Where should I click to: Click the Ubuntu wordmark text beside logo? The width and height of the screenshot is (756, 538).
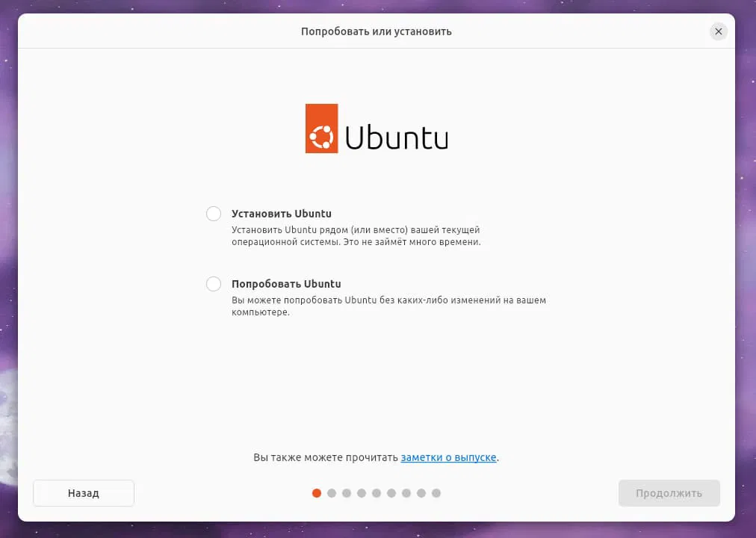[x=397, y=137]
